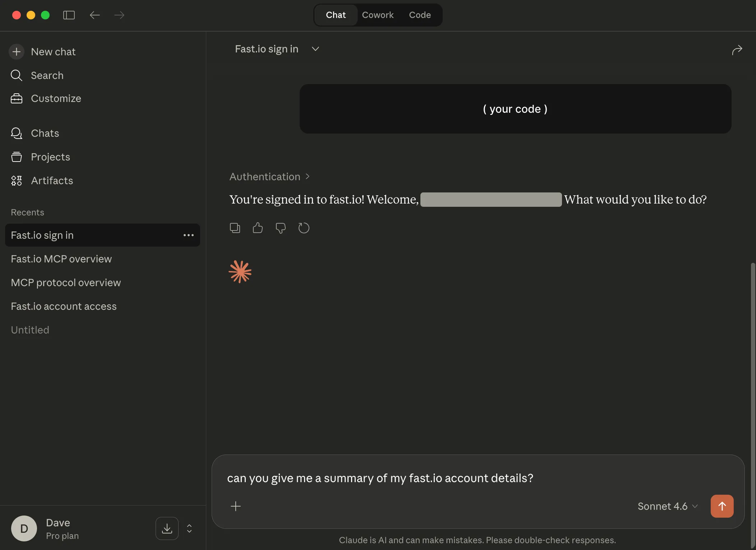This screenshot has height=550, width=756.
Task: Send the typed message
Action: (x=722, y=506)
